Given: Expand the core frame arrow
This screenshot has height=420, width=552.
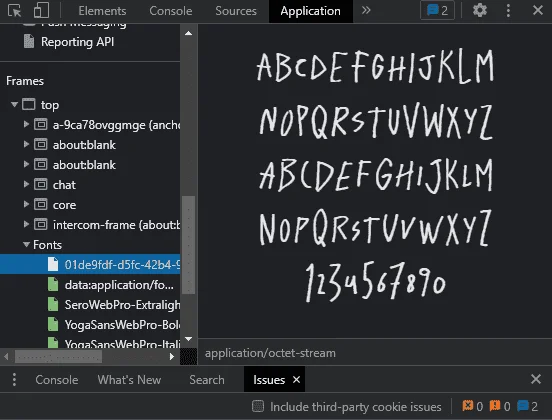Looking at the screenshot, I should 26,204.
